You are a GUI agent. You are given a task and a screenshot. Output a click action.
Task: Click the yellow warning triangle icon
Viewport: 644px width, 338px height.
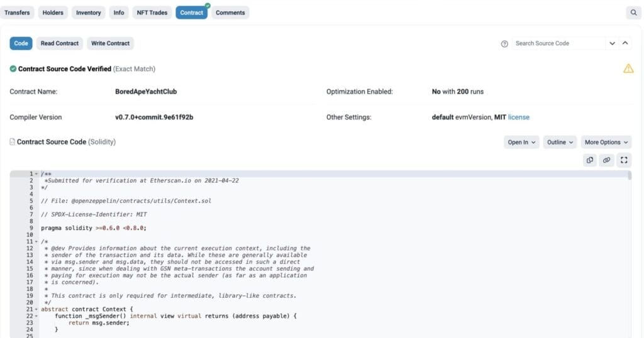(x=628, y=68)
